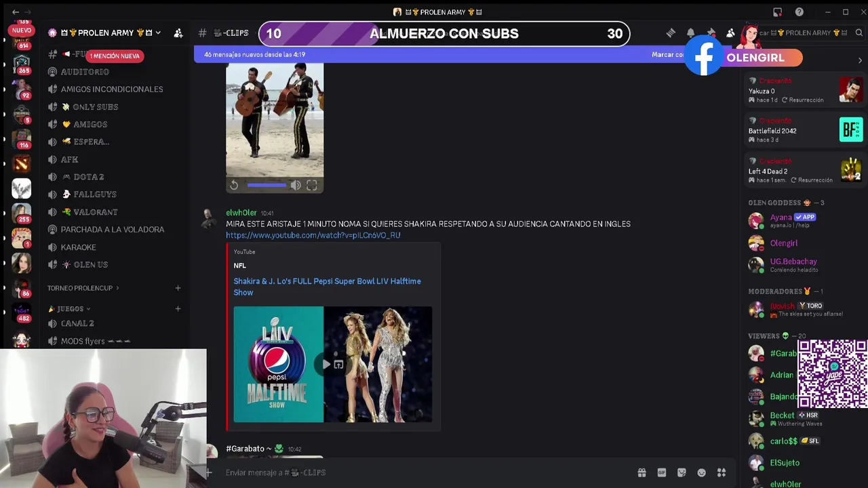Open Shakira & J. Lo's halftime show title link
Viewport: 868px width, 488px height.
[327, 287]
